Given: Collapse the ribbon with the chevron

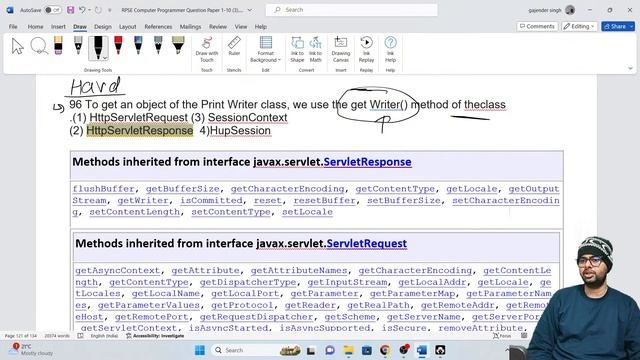Looking at the screenshot, I should pos(631,69).
